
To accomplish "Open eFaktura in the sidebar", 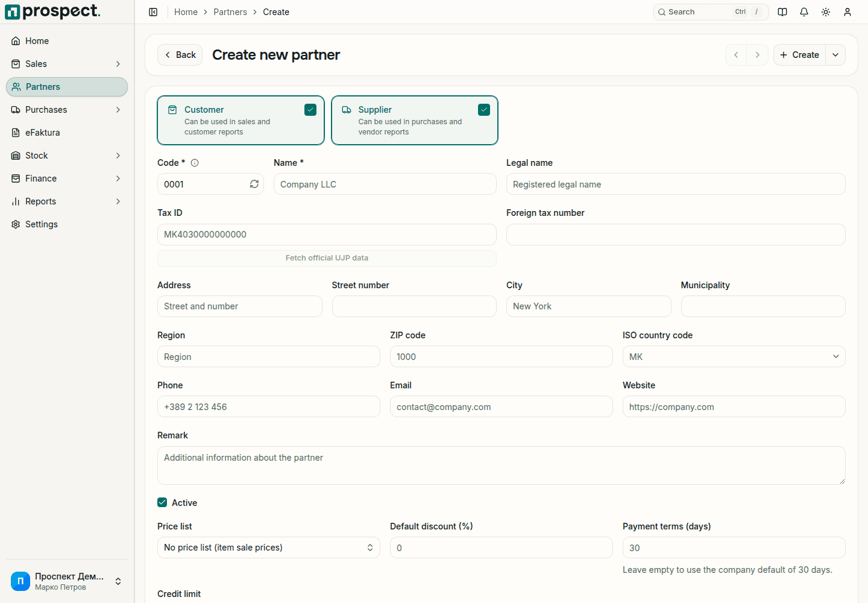I will (67, 133).
